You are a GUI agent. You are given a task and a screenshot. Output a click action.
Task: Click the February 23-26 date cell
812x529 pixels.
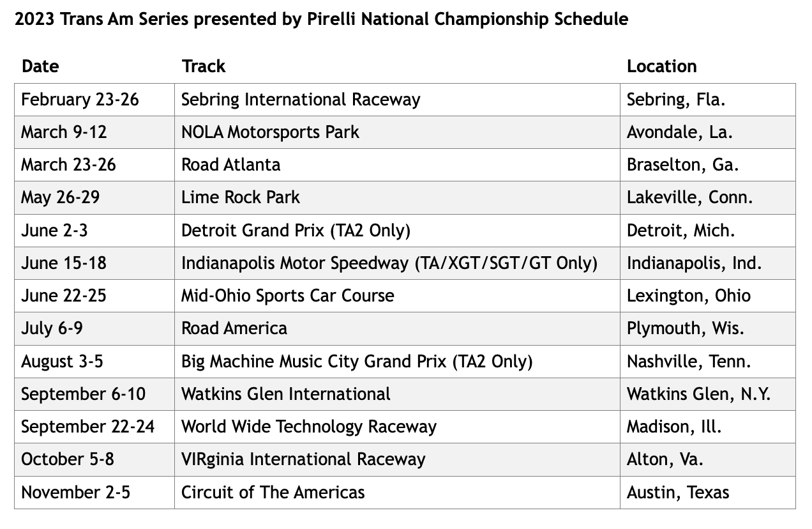coord(80,100)
